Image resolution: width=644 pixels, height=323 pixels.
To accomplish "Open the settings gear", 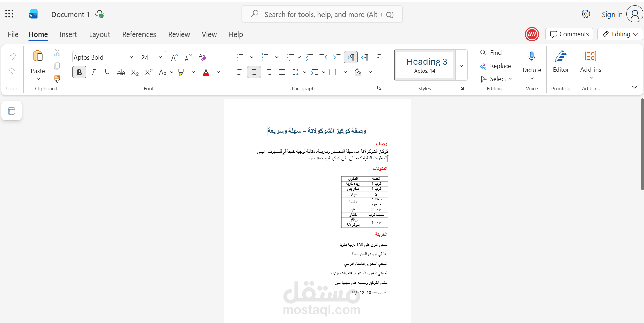I will click(586, 14).
